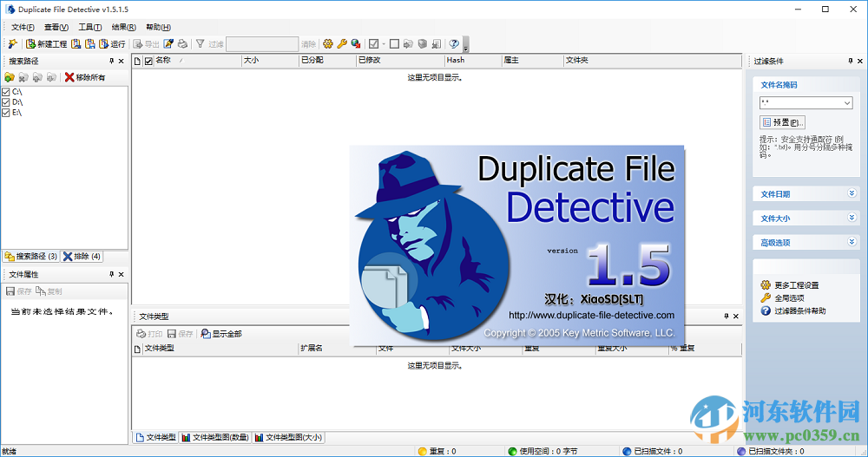
Task: Pin the 文件属性 panel
Action: pos(111,274)
